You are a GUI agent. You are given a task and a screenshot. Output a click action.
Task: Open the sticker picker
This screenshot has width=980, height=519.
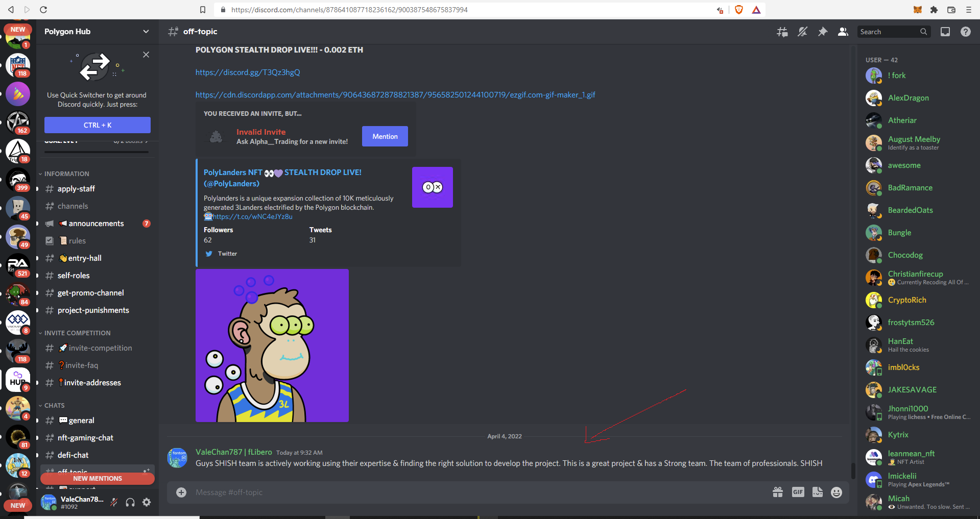pos(818,492)
